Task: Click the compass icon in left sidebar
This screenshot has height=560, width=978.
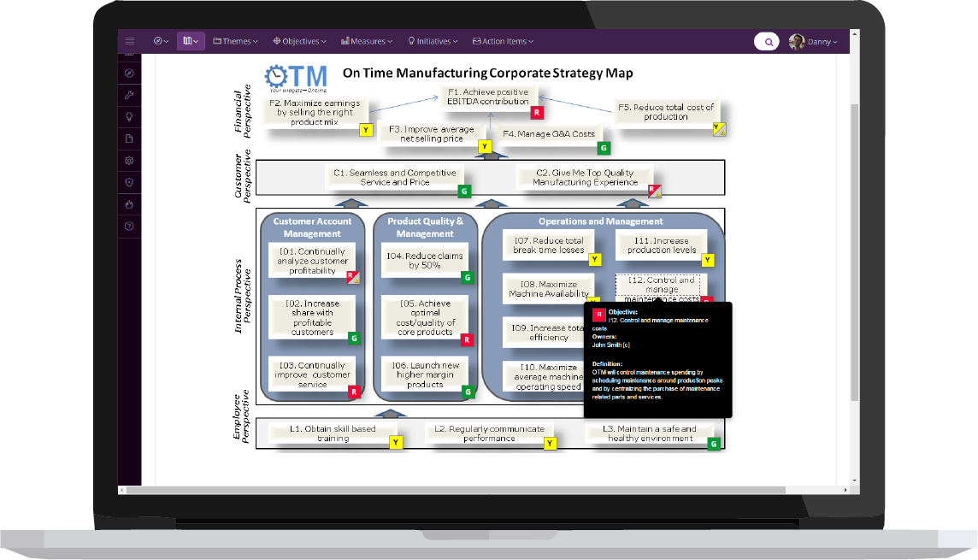Action: [x=129, y=73]
